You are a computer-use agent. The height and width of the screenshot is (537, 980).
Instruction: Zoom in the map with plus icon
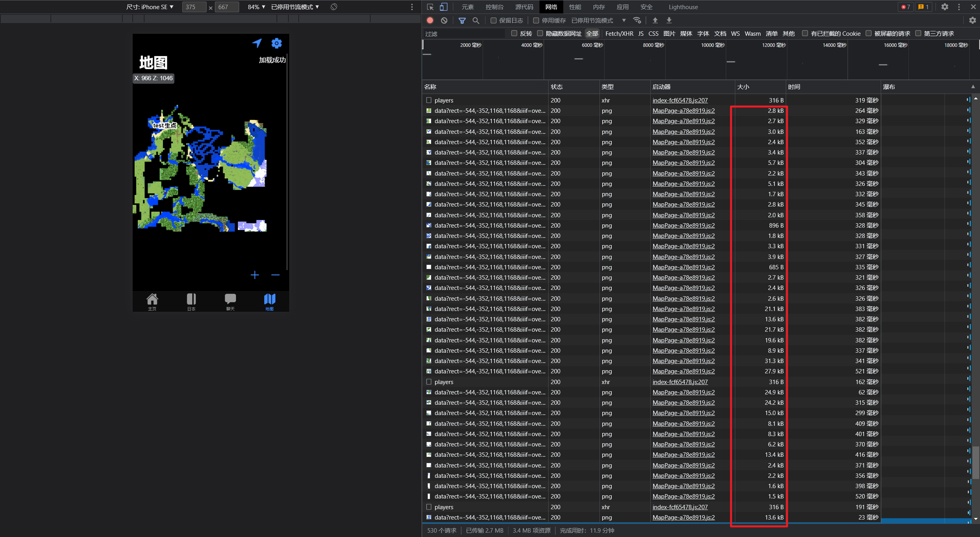tap(255, 275)
